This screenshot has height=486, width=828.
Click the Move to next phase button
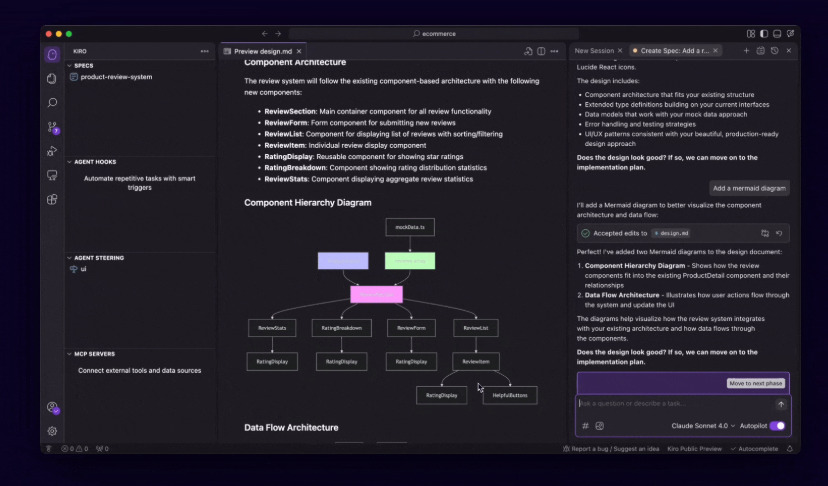click(756, 383)
